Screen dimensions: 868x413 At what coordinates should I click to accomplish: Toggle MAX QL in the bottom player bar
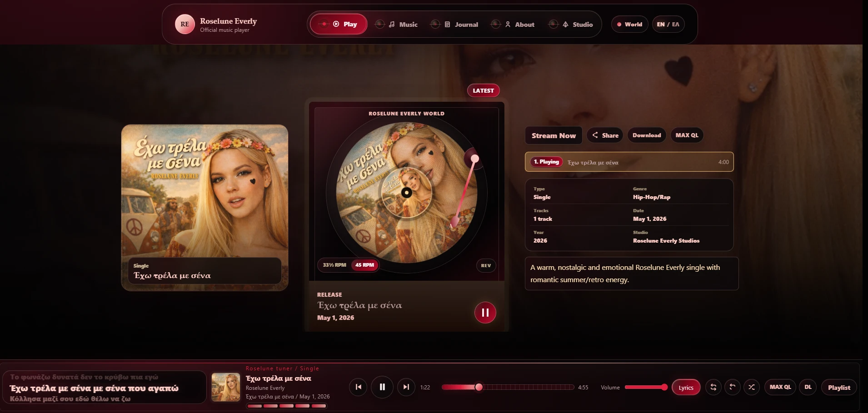780,387
